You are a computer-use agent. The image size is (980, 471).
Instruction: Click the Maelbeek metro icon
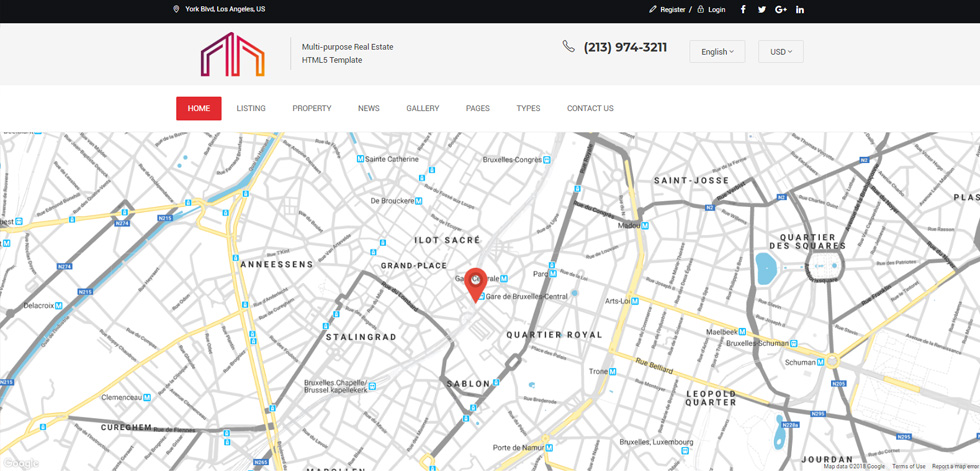click(x=742, y=332)
